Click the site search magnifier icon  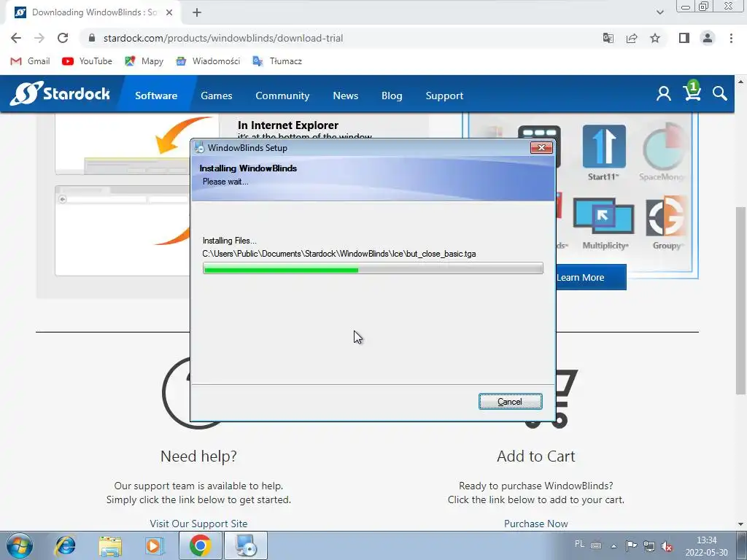[x=720, y=93]
